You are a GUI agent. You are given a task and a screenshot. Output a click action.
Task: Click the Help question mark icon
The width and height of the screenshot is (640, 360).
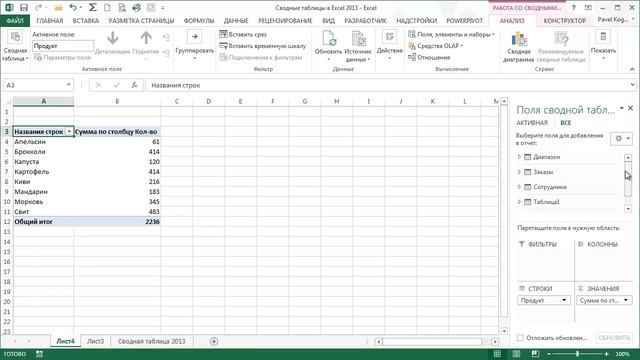(x=573, y=8)
